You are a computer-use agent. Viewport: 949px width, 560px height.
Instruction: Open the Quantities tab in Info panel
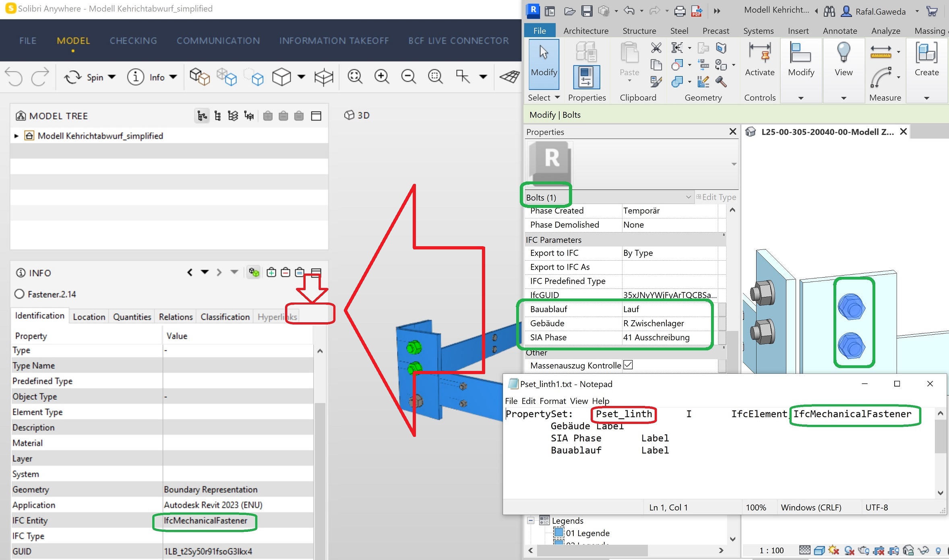(132, 317)
